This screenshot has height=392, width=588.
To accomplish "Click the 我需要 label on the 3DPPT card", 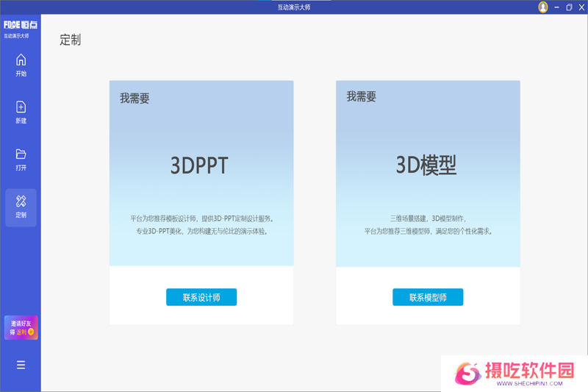I will tap(135, 99).
